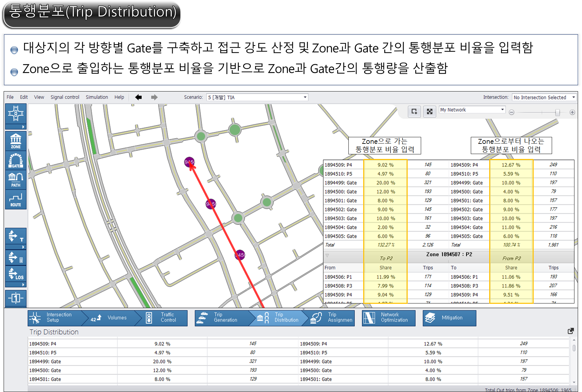Go forward with the gray right arrow
The width and height of the screenshot is (582, 392).
(x=154, y=97)
